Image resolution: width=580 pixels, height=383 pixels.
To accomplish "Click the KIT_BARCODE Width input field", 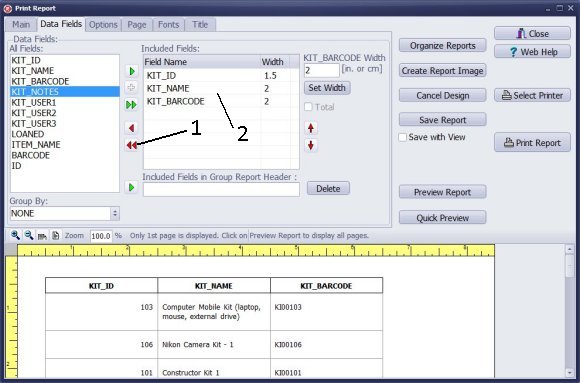I will click(321, 70).
